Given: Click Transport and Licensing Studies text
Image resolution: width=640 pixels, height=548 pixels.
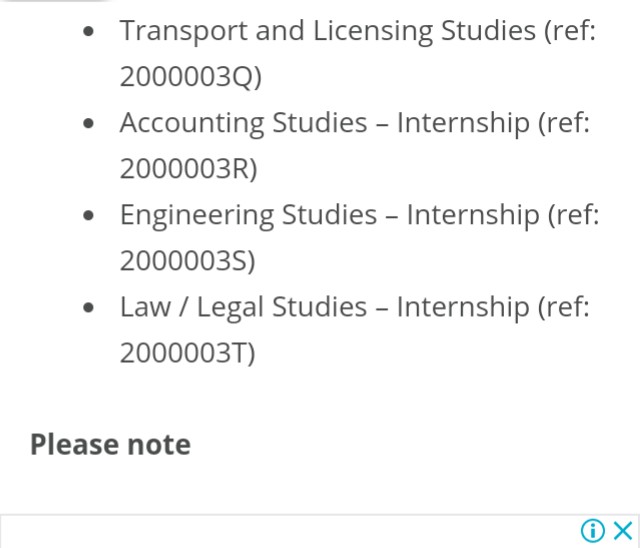Looking at the screenshot, I should [328, 31].
